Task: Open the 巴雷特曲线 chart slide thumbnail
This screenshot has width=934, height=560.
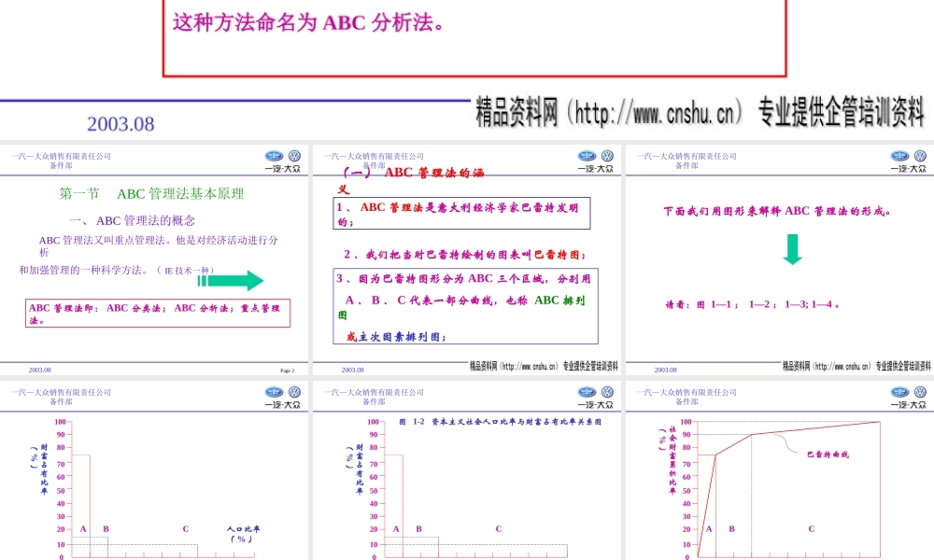Action: point(780,470)
